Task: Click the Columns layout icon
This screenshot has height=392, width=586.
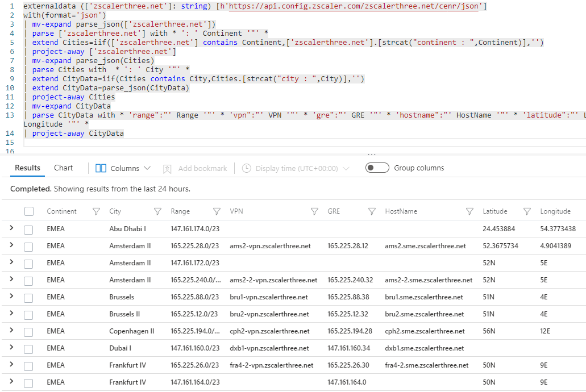Action: (101, 168)
